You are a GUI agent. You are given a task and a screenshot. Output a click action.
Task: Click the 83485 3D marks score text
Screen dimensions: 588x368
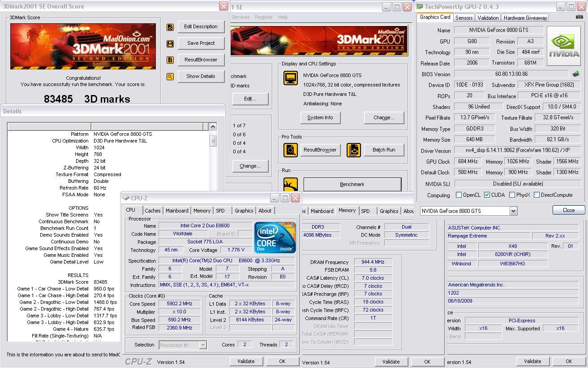(87, 99)
